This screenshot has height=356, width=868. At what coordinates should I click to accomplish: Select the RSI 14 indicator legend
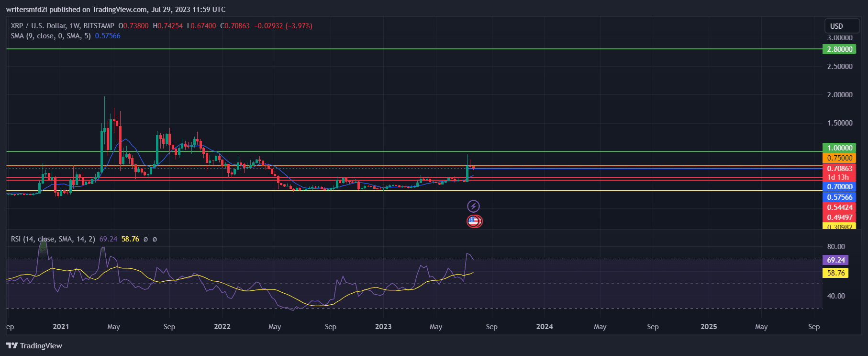pos(53,239)
